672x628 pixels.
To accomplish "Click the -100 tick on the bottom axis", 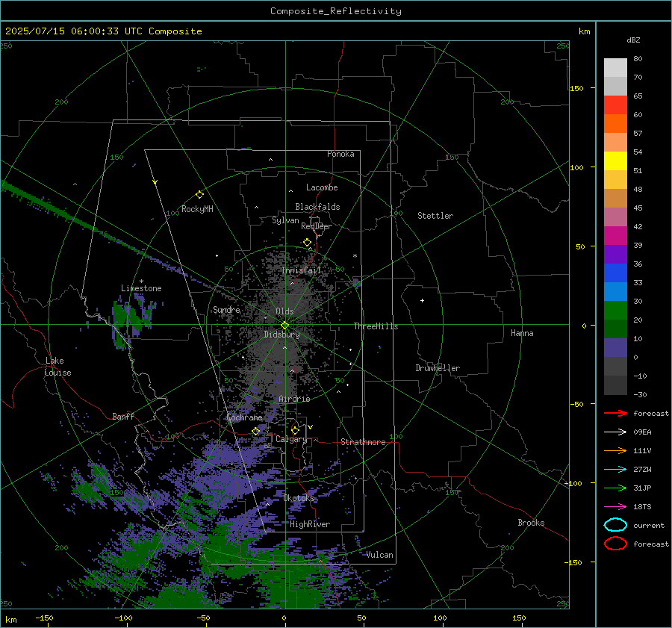I will coord(123,618).
